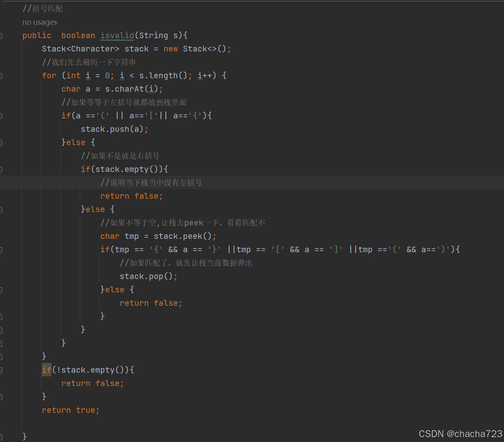Click the isvalid method name

117,36
